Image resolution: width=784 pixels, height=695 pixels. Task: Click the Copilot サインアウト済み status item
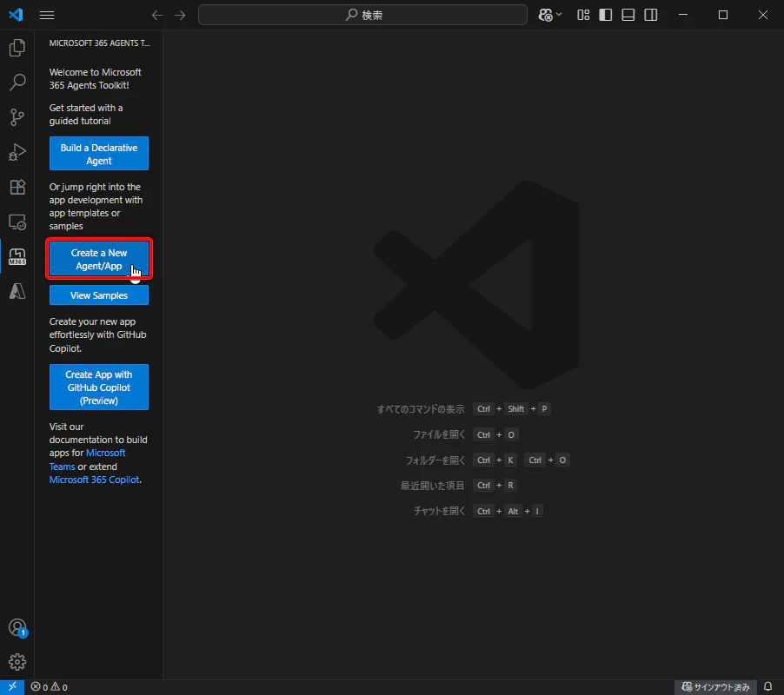click(x=715, y=687)
